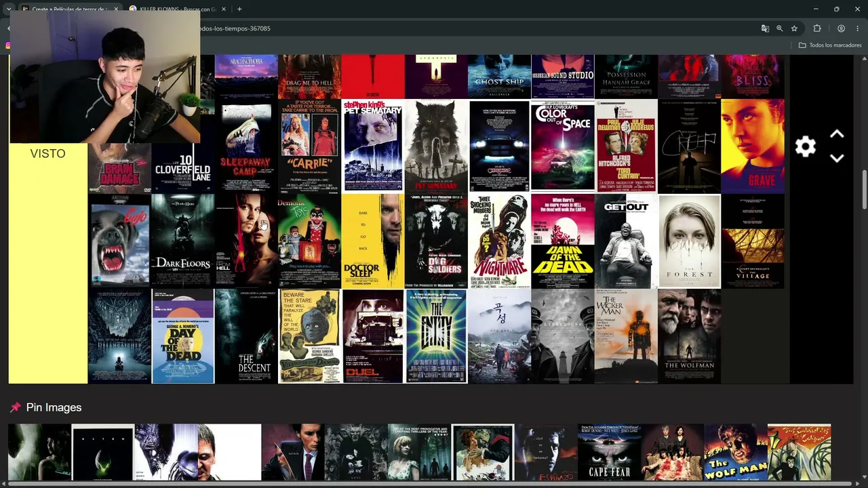Open the 'Todos los marcadores' bookmarks folder
The height and width of the screenshot is (488, 868).
pyautogui.click(x=830, y=45)
